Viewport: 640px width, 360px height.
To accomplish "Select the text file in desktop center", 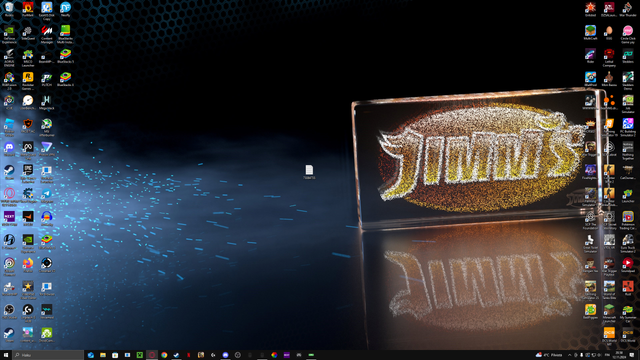I will point(309,170).
